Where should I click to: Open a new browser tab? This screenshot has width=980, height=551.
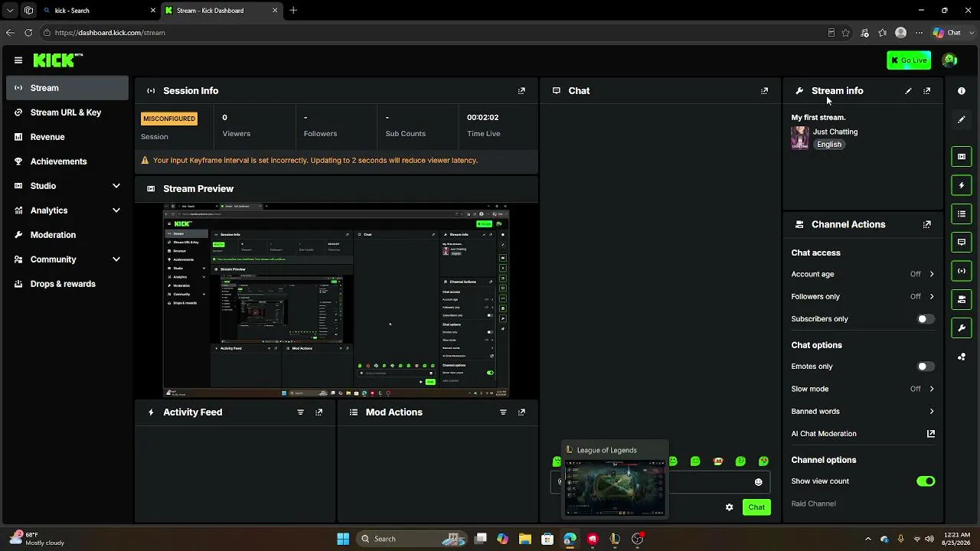(x=293, y=11)
